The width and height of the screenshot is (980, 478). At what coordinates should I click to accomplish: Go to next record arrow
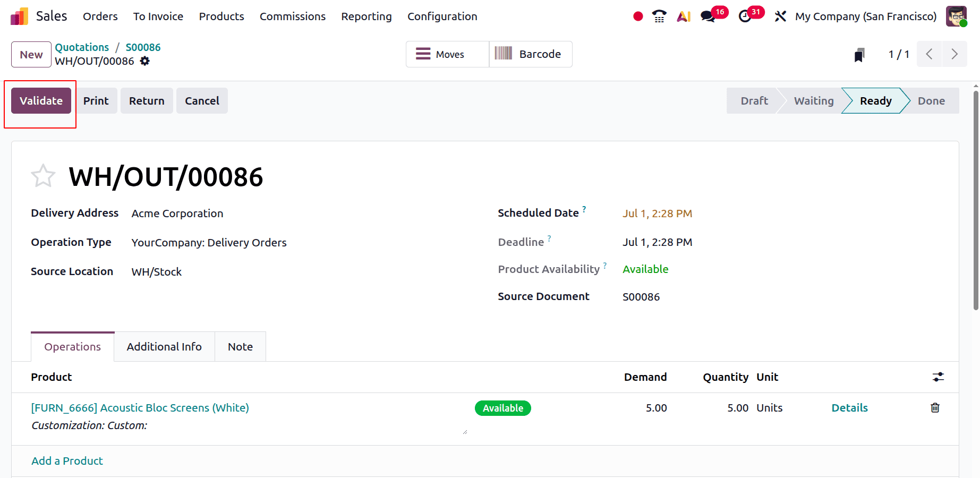point(955,54)
